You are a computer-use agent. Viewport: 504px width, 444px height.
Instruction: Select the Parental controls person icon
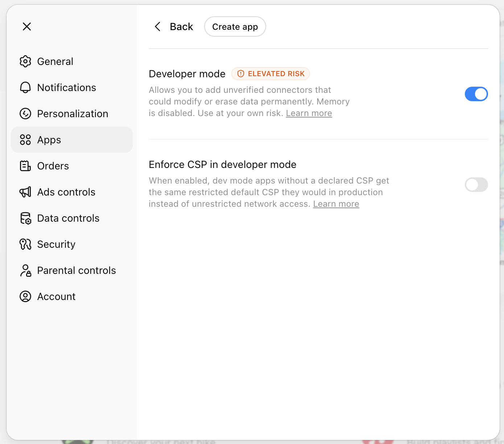click(25, 270)
